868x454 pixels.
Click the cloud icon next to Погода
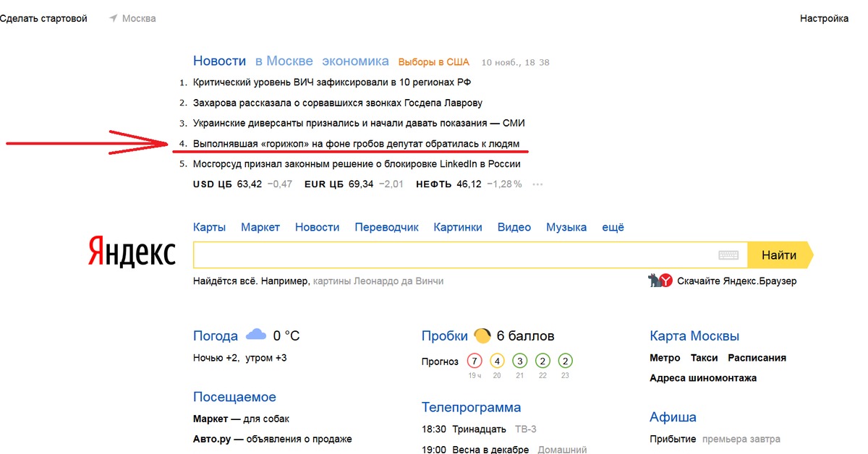pos(255,334)
